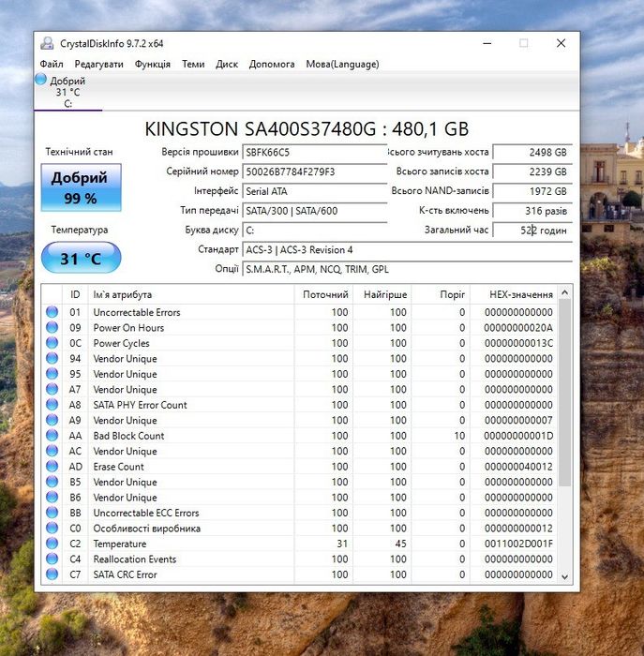644x656 pixels.
Task: Click the HEX value 0011002D001F
Action: coord(518,544)
